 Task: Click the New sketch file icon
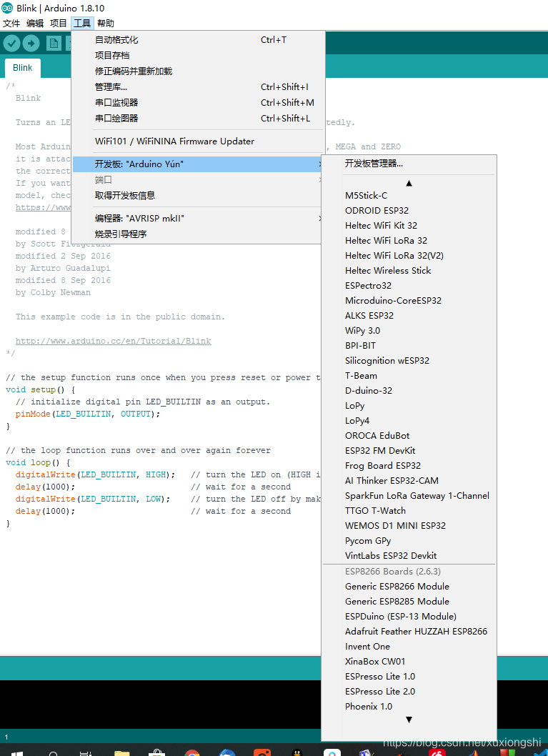pyautogui.click(x=54, y=44)
